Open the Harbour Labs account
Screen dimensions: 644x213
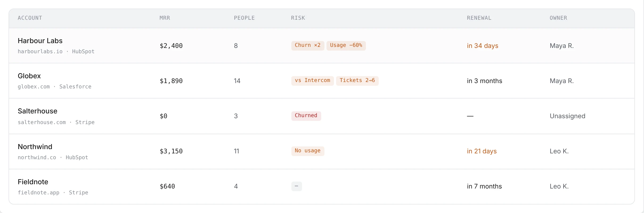40,41
